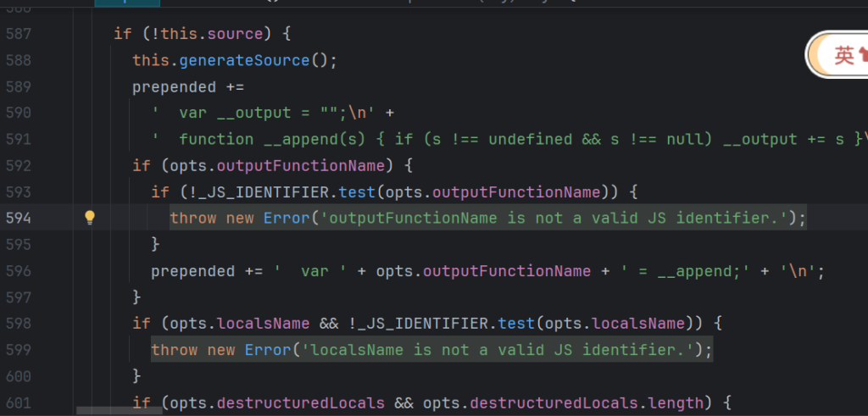The image size is (868, 416).
Task: Click outputFunctionName on line 596
Action: [507, 271]
